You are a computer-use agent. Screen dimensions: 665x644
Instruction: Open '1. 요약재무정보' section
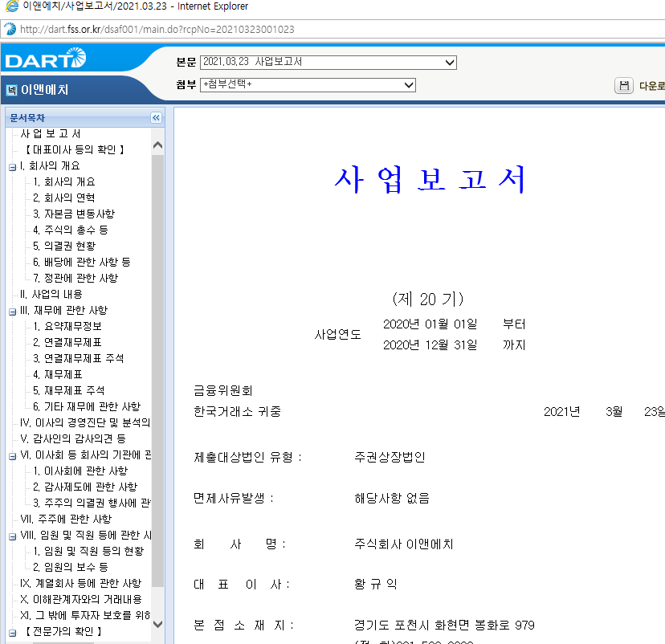click(67, 327)
